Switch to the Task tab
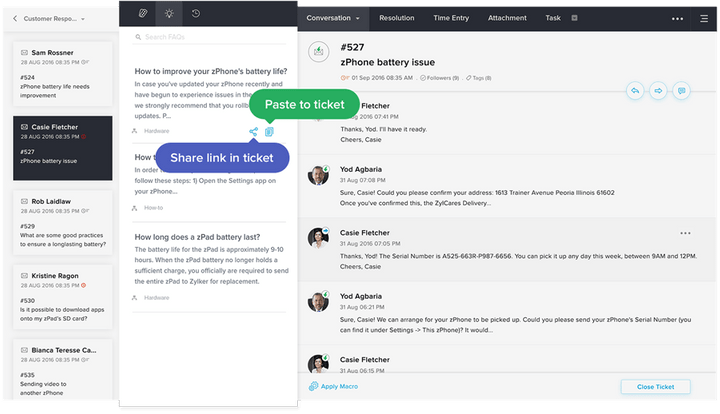Screen dimensions: 720x414 tap(553, 18)
